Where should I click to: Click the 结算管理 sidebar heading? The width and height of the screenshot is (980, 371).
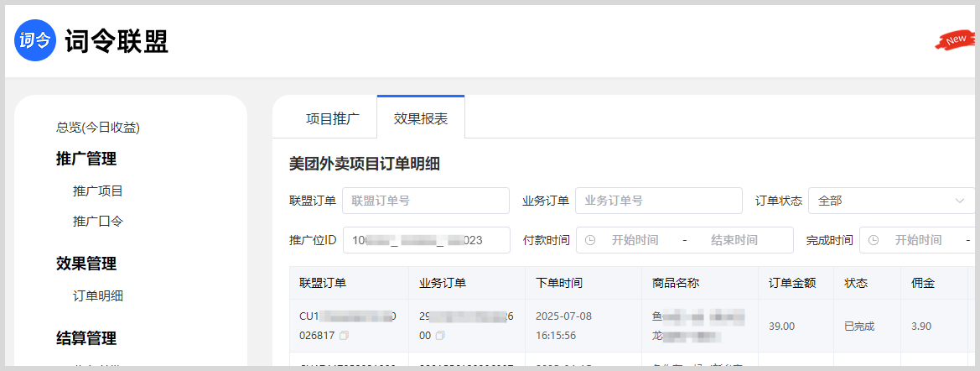coord(86,338)
